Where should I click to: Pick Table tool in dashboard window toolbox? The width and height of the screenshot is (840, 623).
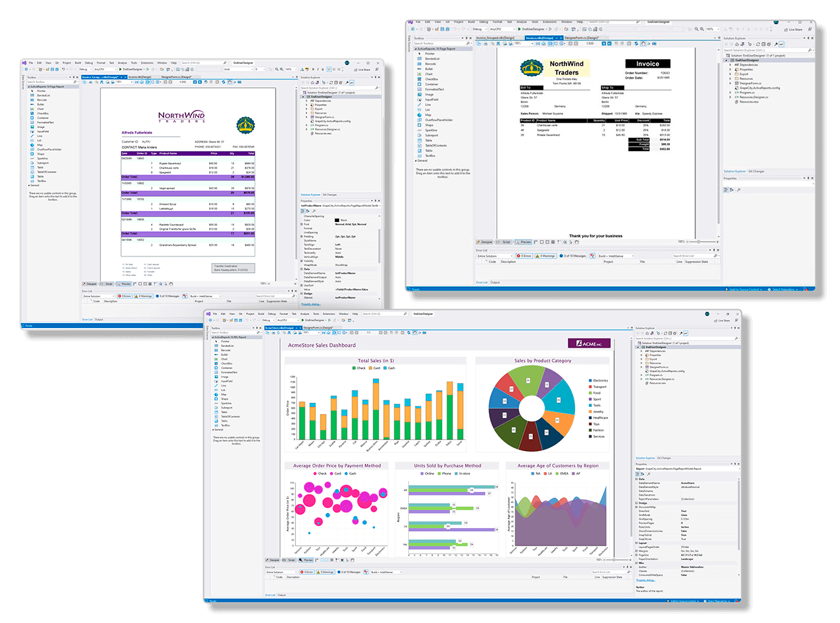223,412
